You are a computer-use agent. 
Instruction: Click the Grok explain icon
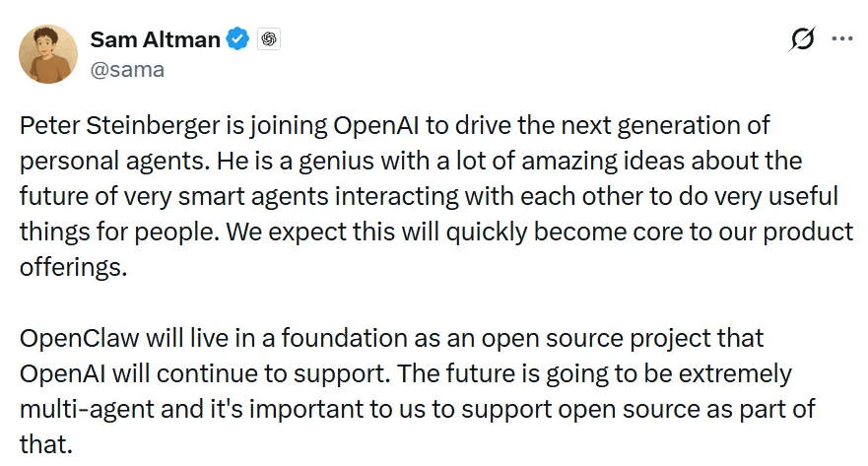coord(802,39)
